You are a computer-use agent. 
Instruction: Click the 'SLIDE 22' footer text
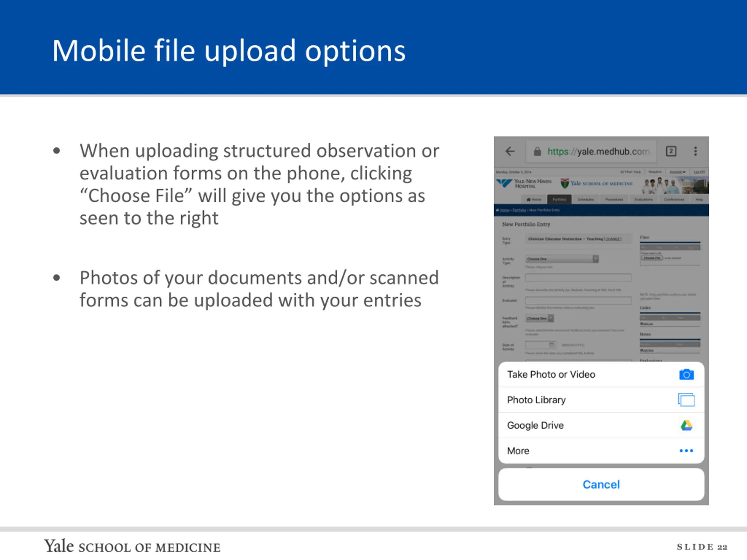click(x=702, y=547)
